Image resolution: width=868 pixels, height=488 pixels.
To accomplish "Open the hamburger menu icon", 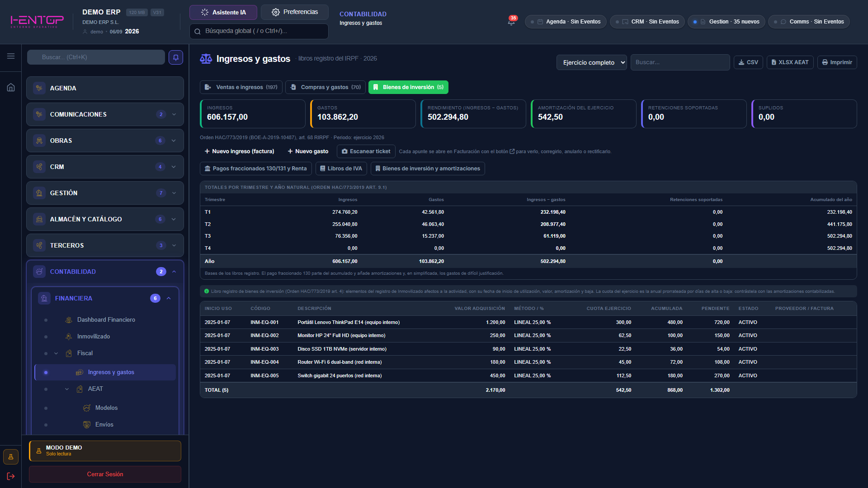I will (x=11, y=56).
